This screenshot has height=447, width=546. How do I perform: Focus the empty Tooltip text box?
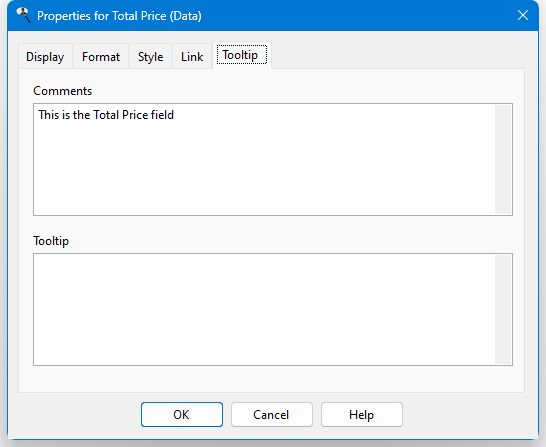coord(264,309)
